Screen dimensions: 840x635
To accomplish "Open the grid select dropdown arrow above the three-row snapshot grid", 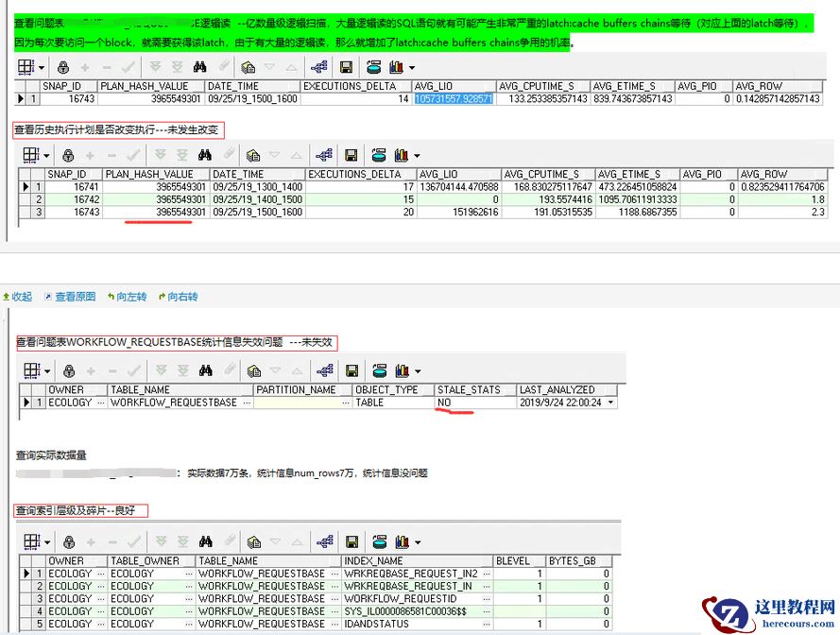I will pos(46,156).
